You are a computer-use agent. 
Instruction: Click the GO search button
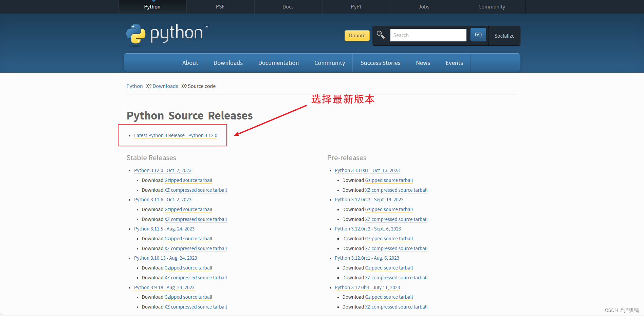(478, 34)
